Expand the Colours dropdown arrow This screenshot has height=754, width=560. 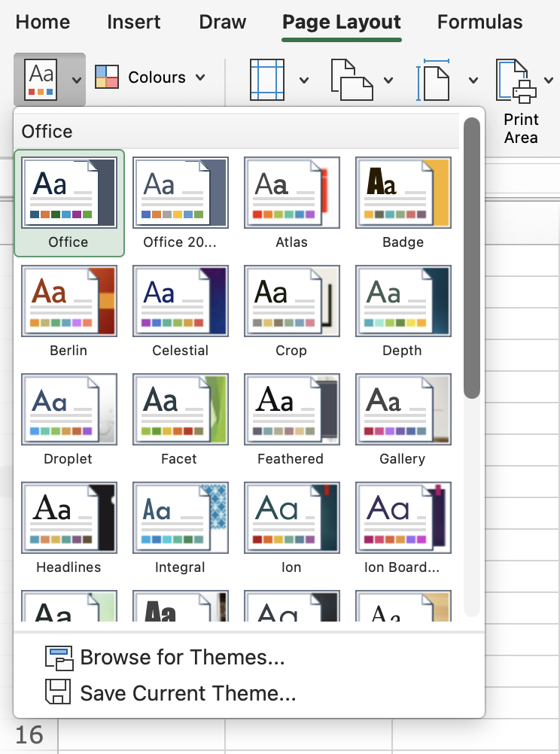200,78
